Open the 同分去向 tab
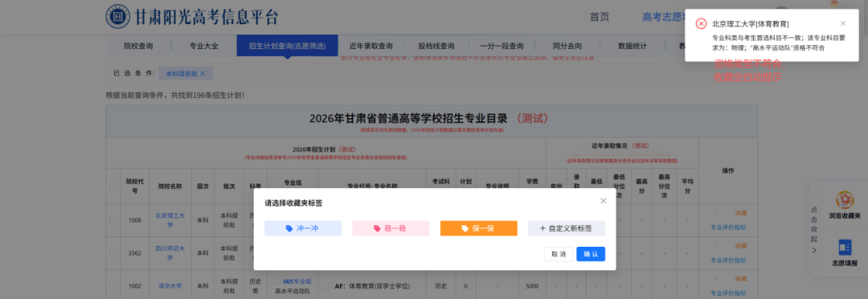This screenshot has height=299, width=868. pos(567,46)
